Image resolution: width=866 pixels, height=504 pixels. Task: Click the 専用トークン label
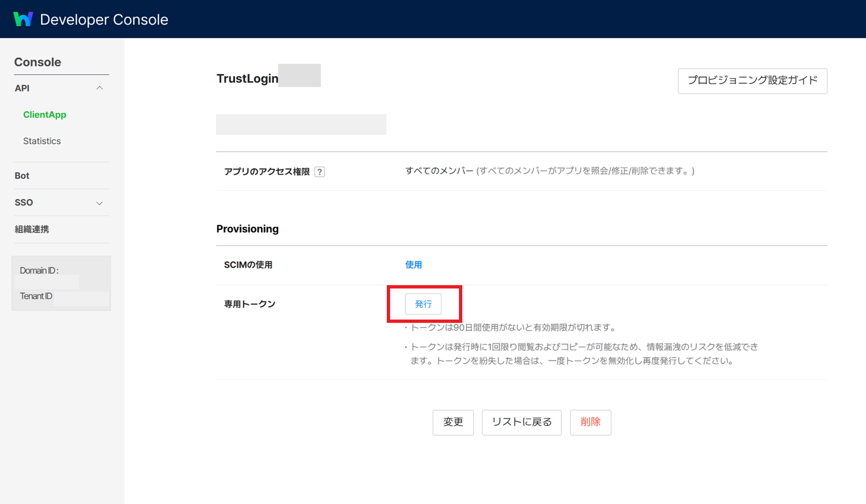250,304
